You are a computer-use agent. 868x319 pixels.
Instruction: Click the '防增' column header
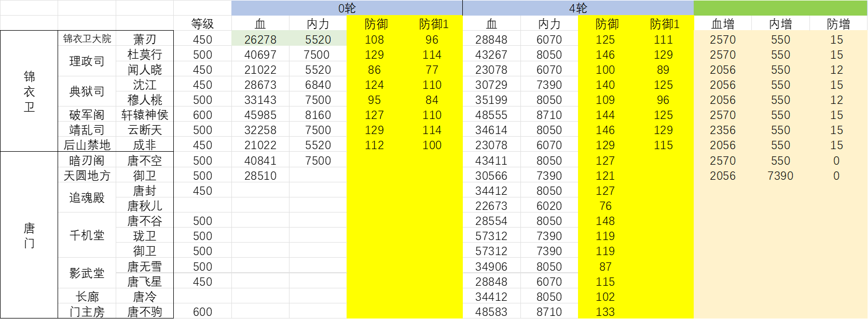838,24
